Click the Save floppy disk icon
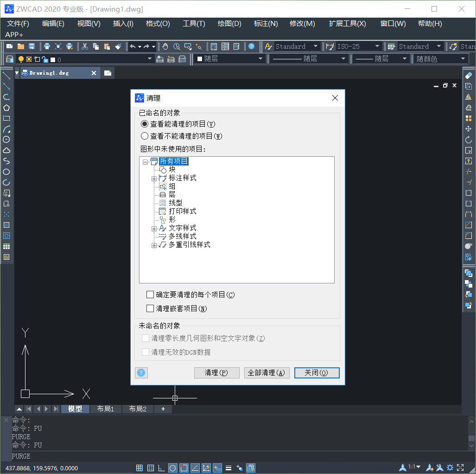The width and height of the screenshot is (476, 474). coord(32,46)
